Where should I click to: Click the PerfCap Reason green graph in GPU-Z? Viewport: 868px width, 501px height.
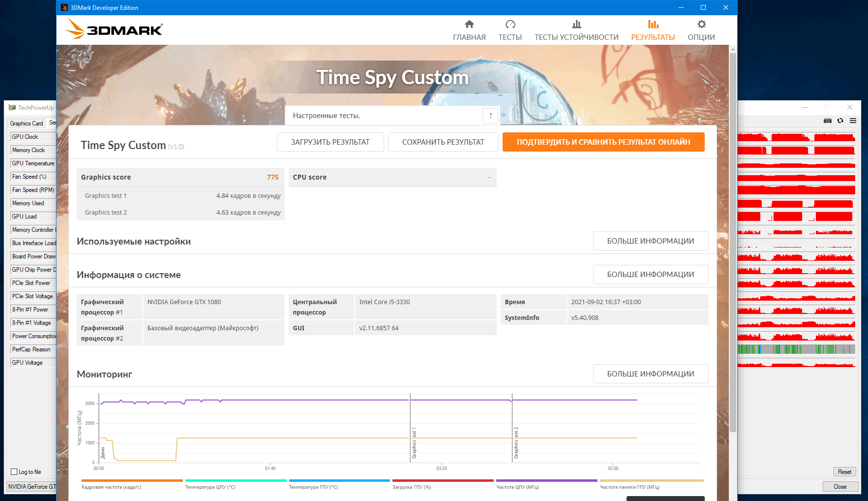tap(796, 349)
